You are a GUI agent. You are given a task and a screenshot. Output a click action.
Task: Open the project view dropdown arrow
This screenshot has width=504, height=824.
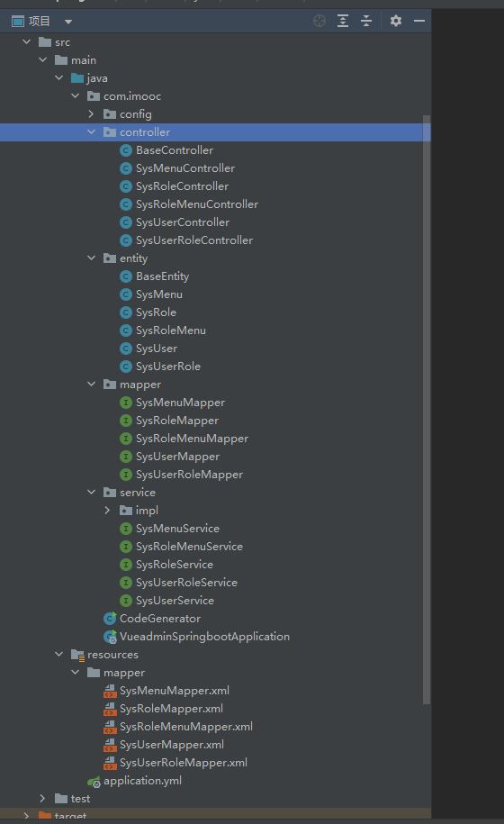[x=68, y=22]
